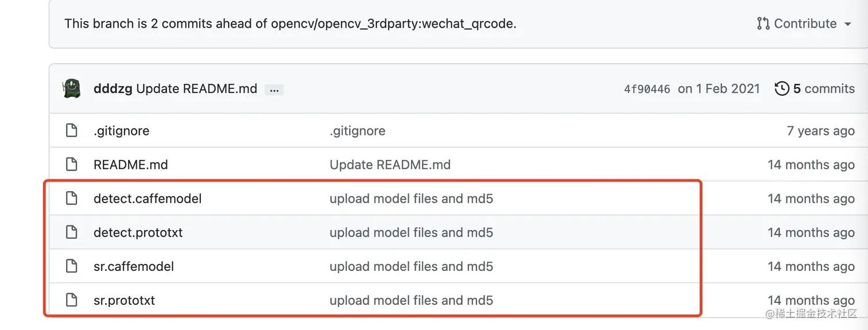
Task: Click the detect.prototxt file icon
Action: pyautogui.click(x=72, y=232)
